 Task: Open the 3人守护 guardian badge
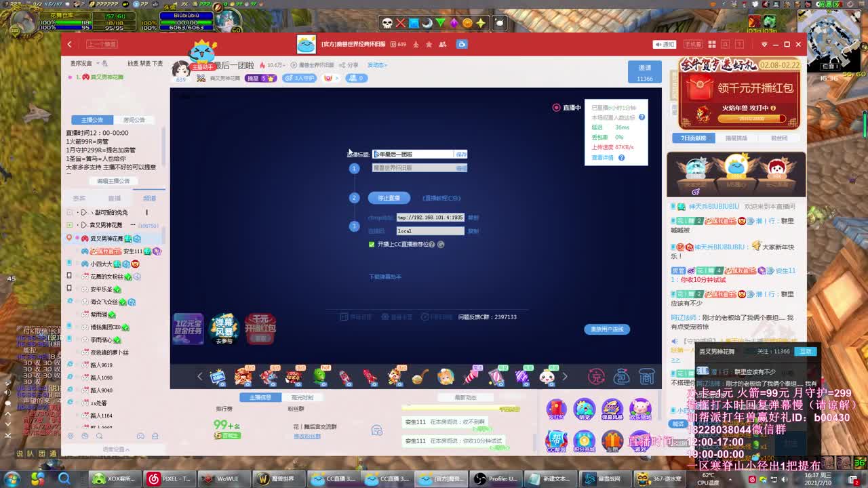300,78
